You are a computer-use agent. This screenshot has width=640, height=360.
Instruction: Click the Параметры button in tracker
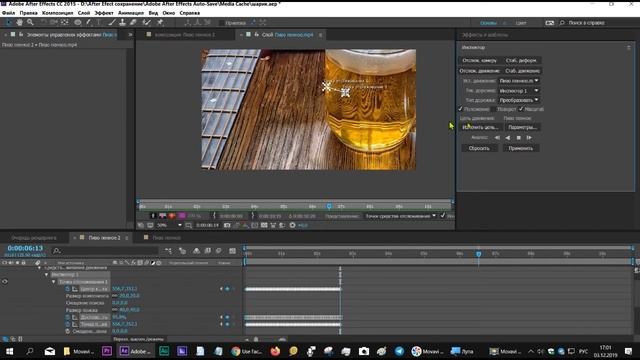coord(522,127)
